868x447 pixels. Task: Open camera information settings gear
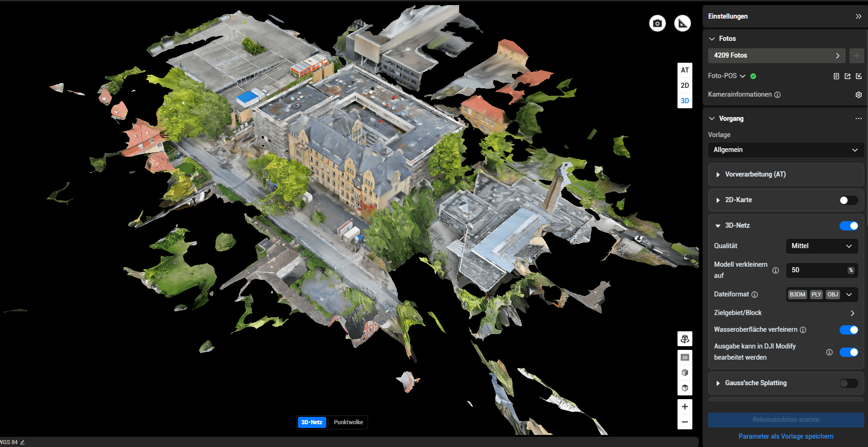pyautogui.click(x=858, y=95)
